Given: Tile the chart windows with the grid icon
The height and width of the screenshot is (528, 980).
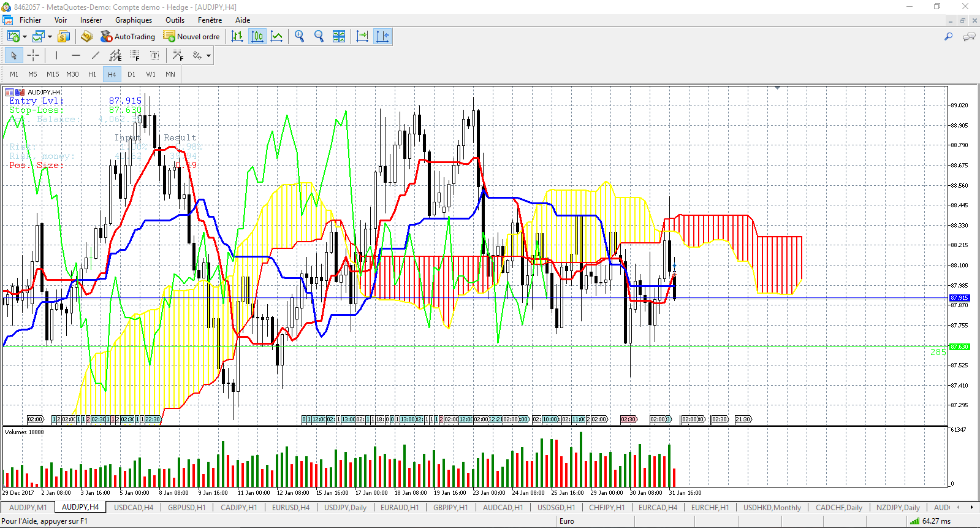Looking at the screenshot, I should (339, 36).
